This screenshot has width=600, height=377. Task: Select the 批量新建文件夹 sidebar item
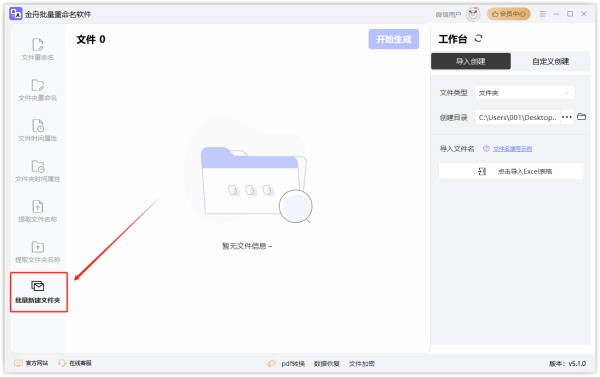(39, 292)
